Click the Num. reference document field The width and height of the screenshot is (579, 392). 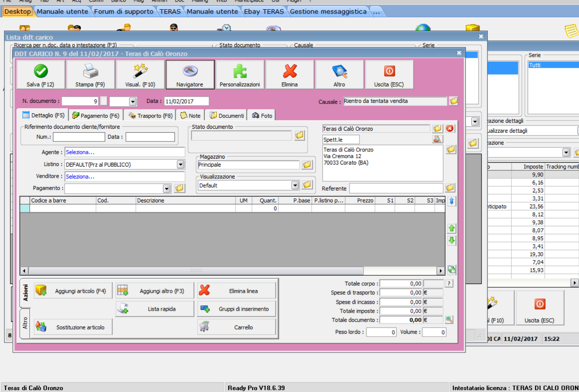pos(79,137)
